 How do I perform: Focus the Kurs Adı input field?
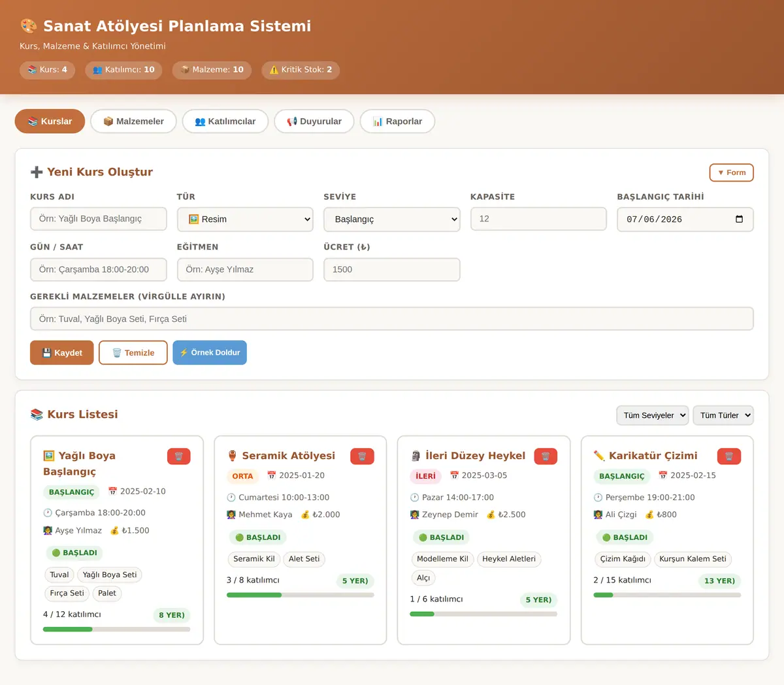tap(99, 219)
